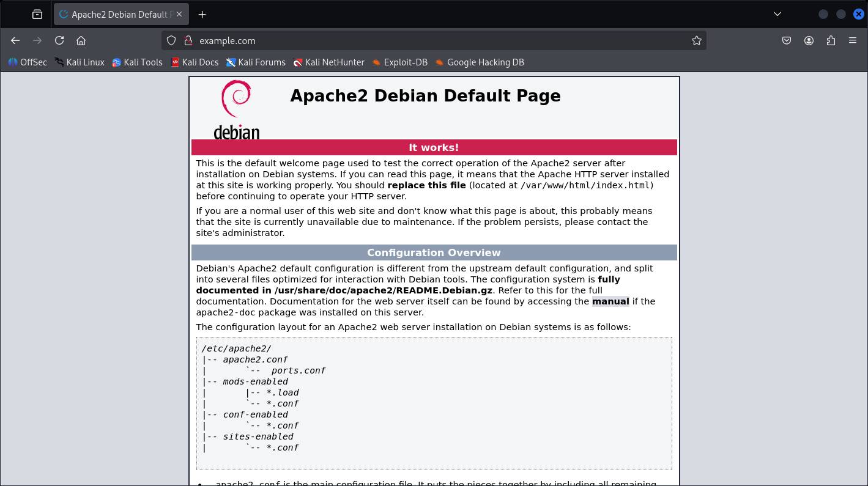
Task: Maximize the browser window
Action: pyautogui.click(x=841, y=14)
